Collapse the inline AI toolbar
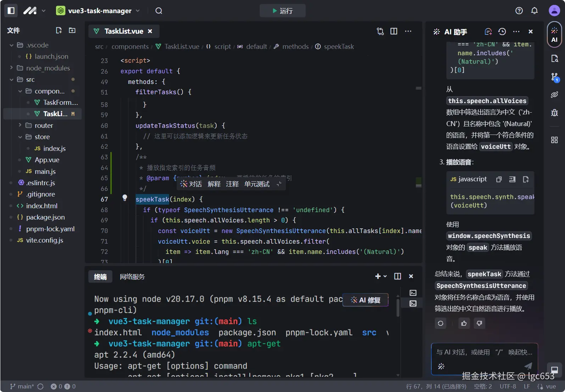 (x=279, y=184)
